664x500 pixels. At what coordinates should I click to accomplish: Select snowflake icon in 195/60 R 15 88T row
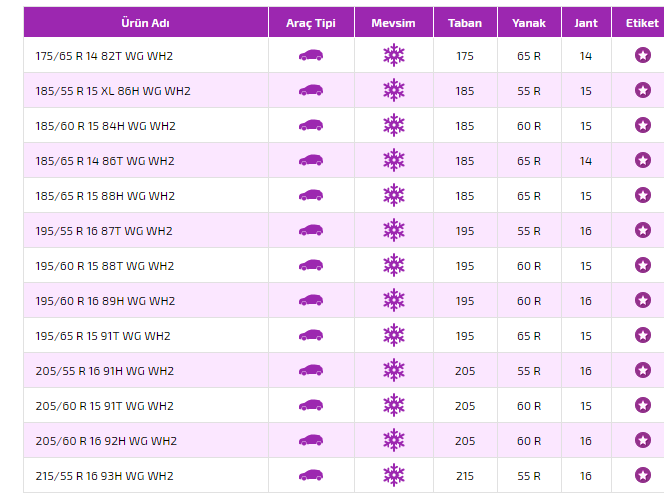point(394,265)
